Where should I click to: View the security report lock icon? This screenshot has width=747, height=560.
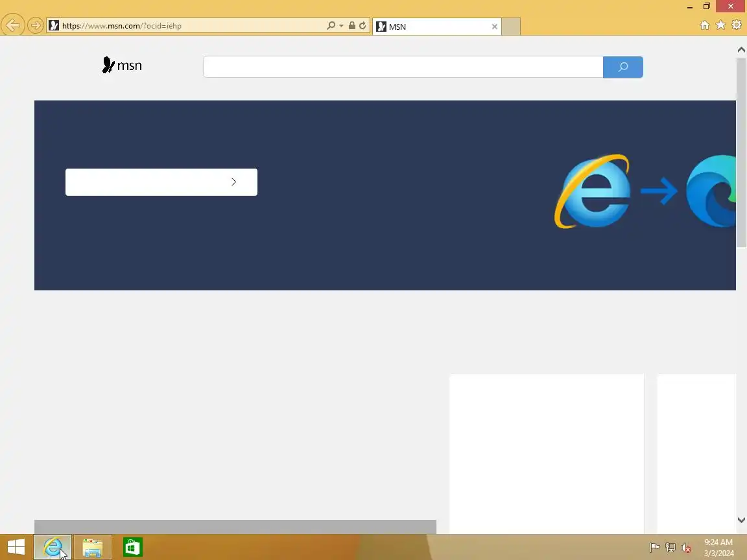pyautogui.click(x=351, y=26)
